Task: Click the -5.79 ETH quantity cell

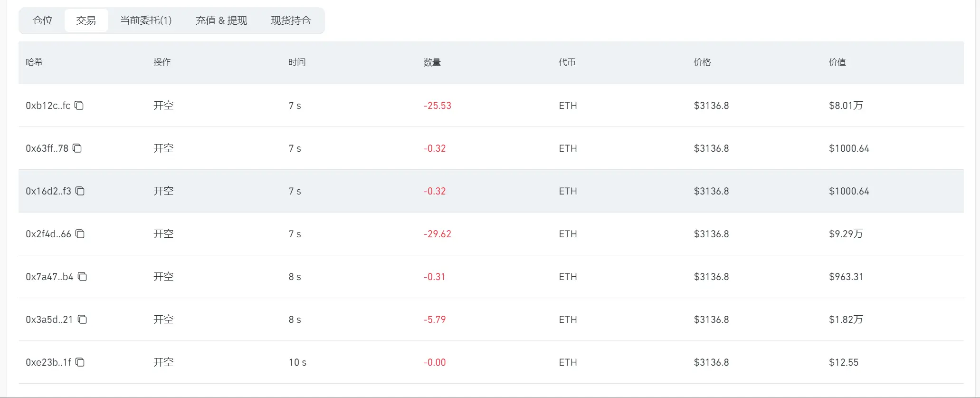Action: coord(435,320)
